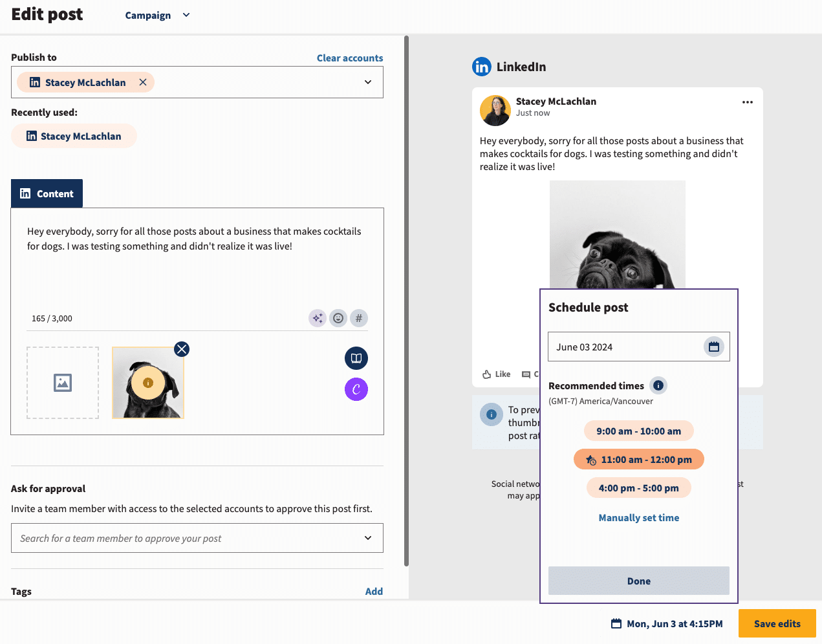Click the pug photo in LinkedIn preview
This screenshot has height=644, width=822.
point(618,235)
